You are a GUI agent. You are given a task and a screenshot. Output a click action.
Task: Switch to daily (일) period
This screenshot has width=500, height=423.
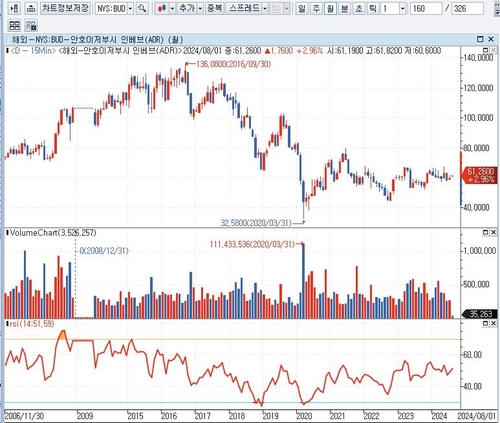pos(302,8)
